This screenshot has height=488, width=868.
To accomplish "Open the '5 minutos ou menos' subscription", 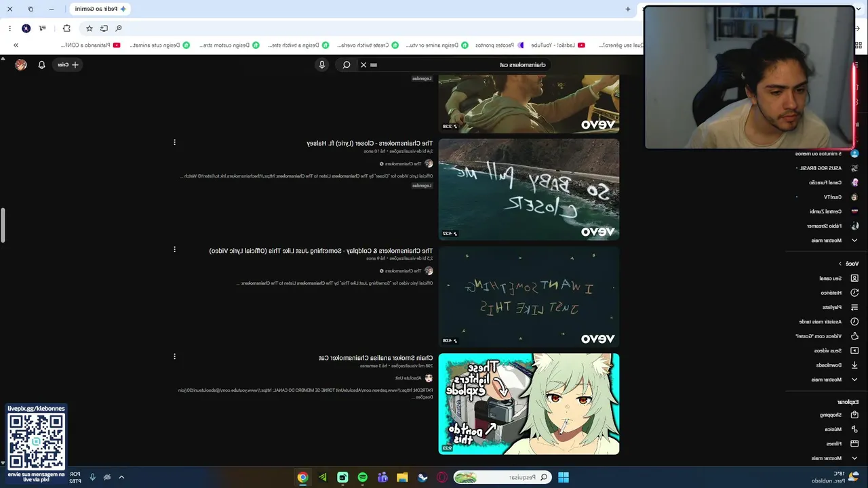I will (x=827, y=154).
